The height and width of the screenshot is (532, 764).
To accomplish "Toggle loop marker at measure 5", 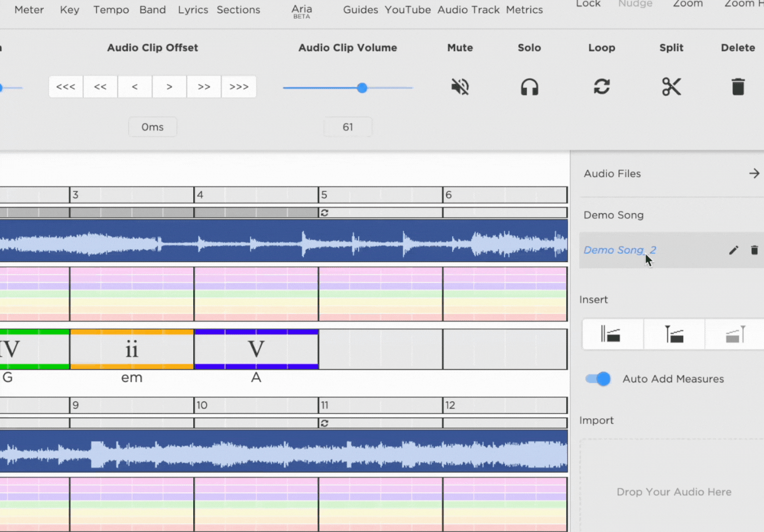I will click(324, 213).
